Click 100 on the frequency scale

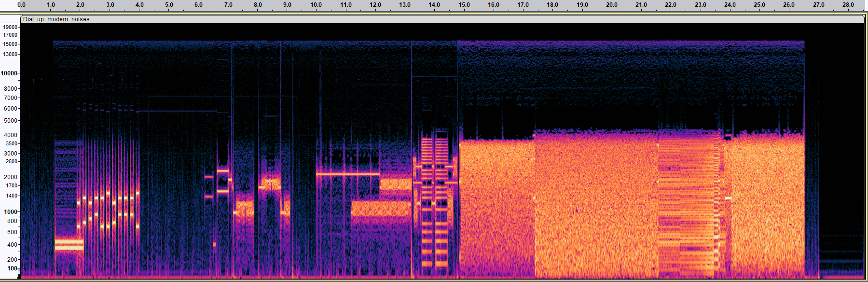(12, 268)
